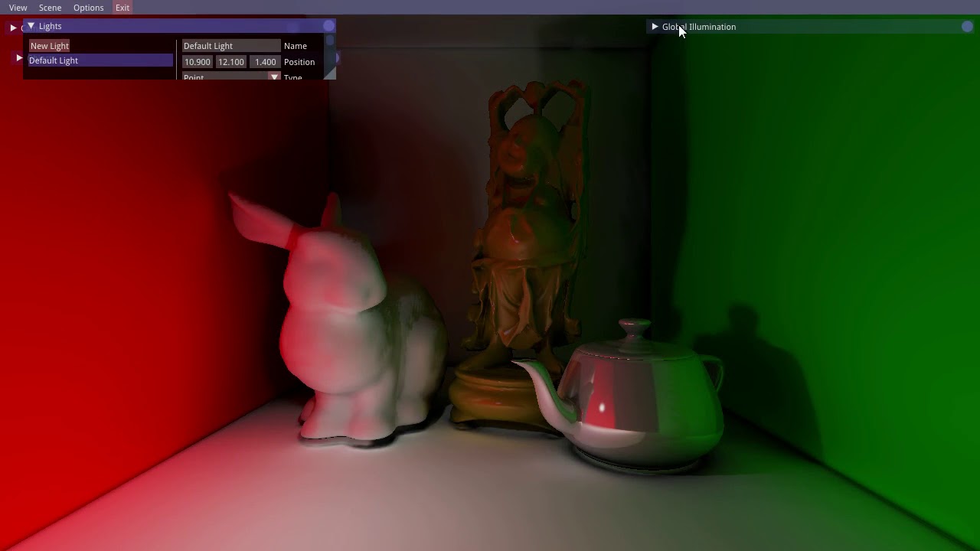
Task: Click the Z position value 1.400
Action: tap(265, 62)
